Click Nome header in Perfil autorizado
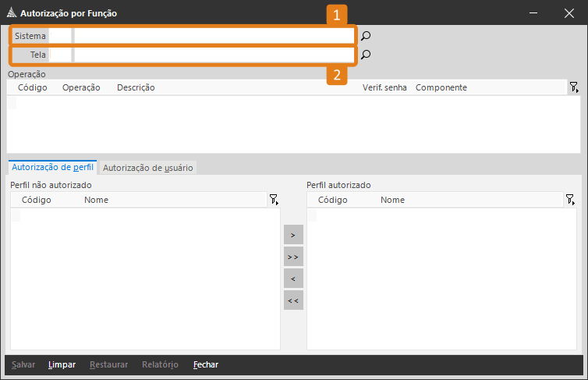 click(x=392, y=200)
